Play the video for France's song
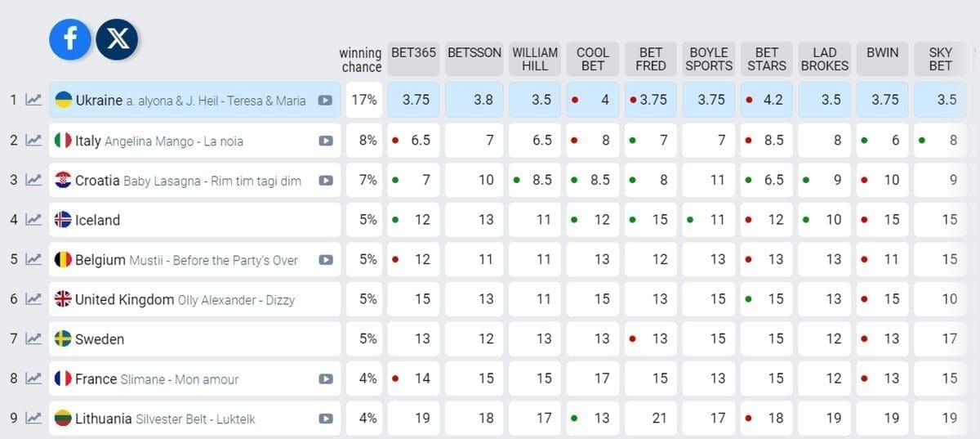 (326, 379)
